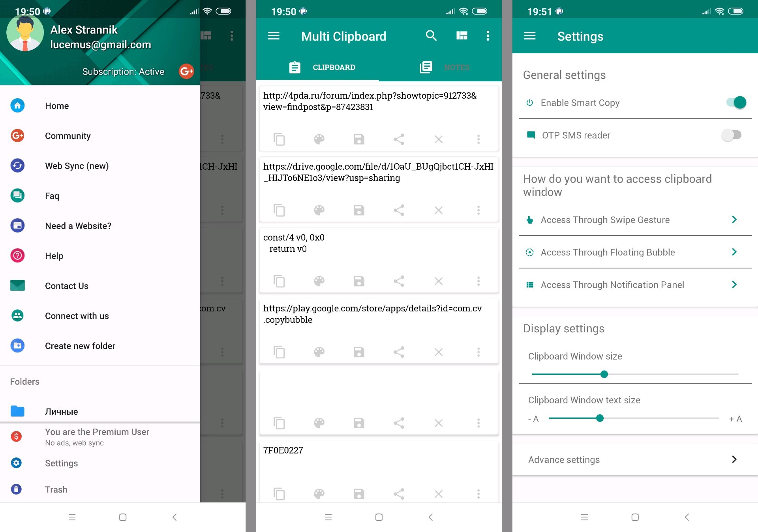Expand Access Through Floating Bubble
Viewport: 758px width, 532px height.
(x=635, y=252)
